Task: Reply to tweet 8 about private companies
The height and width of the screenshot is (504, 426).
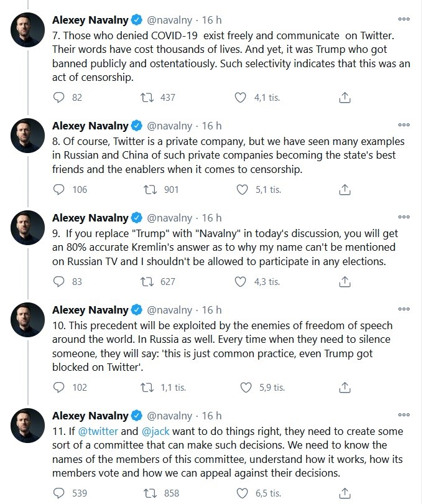Action: (60, 189)
